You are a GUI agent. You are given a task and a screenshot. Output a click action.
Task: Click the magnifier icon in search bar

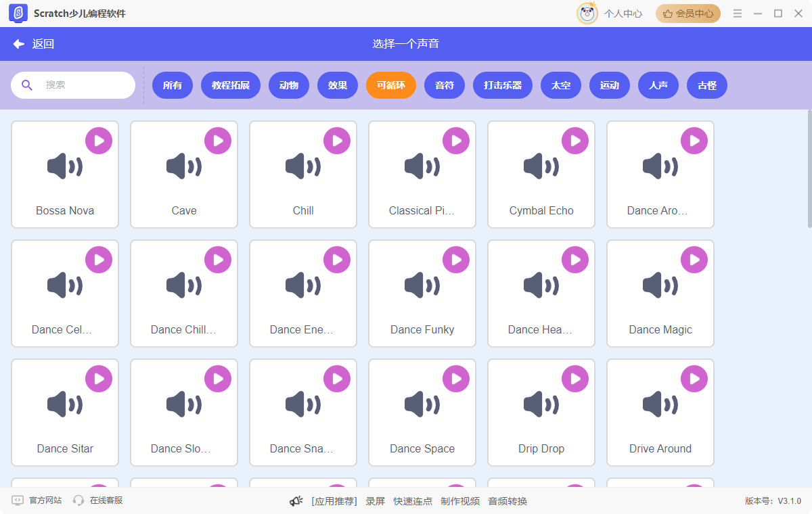tap(27, 85)
